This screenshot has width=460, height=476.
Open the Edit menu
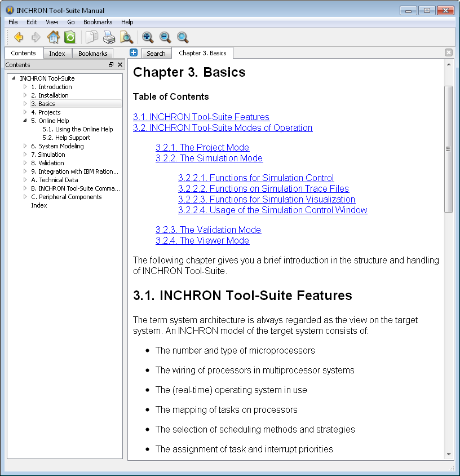[32, 22]
